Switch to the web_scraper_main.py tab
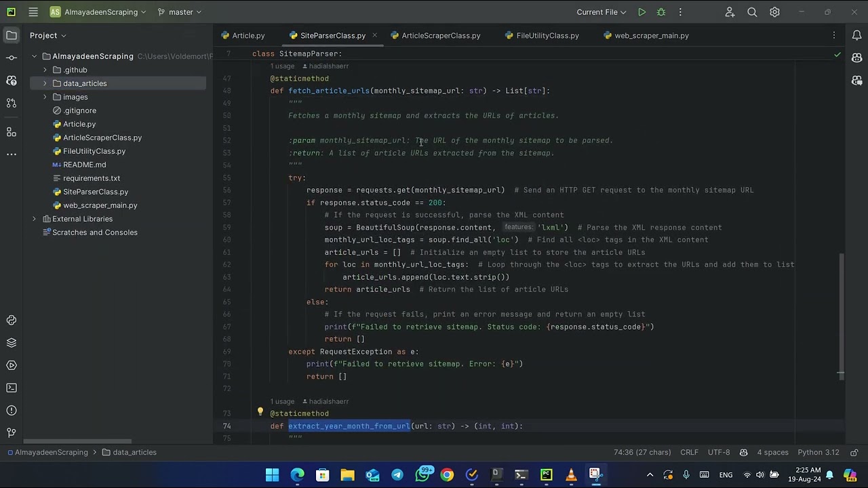This screenshot has width=868, height=488. [x=646, y=35]
